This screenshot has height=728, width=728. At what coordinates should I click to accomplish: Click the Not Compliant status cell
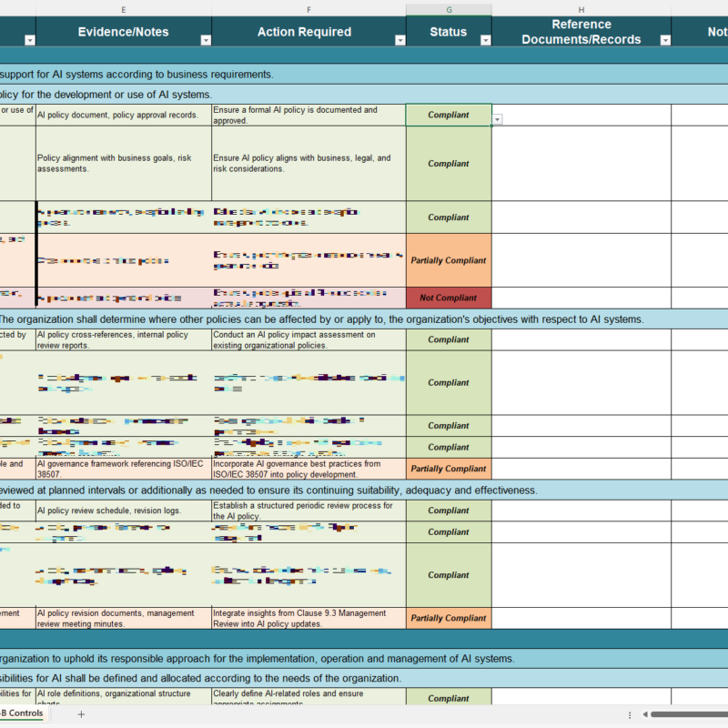click(x=449, y=298)
